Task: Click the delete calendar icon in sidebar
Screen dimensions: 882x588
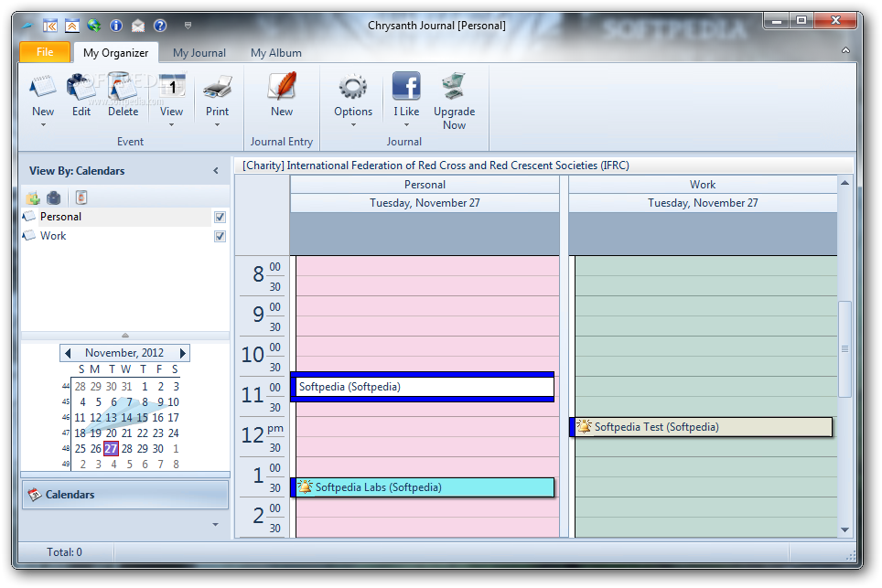Action: (81, 198)
